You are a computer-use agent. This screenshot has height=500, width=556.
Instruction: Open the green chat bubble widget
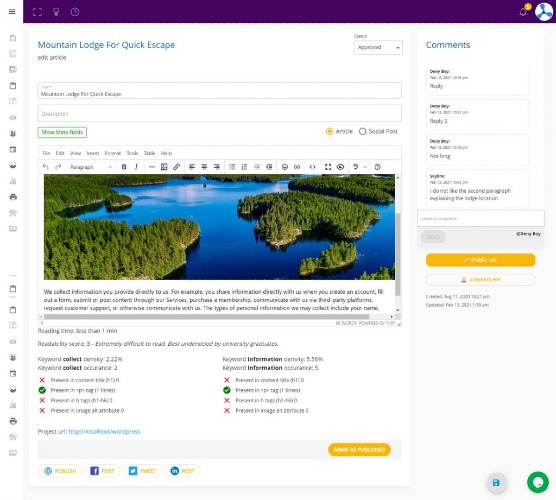[538, 482]
